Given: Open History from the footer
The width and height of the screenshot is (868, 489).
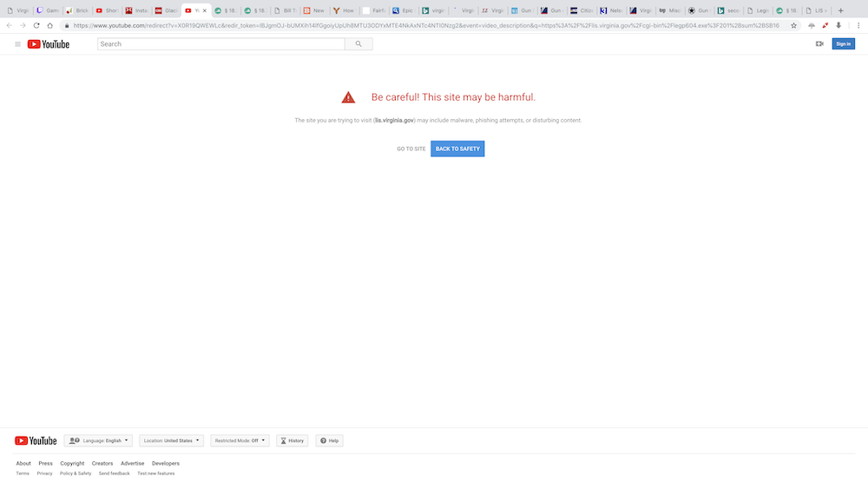Looking at the screenshot, I should (292, 440).
